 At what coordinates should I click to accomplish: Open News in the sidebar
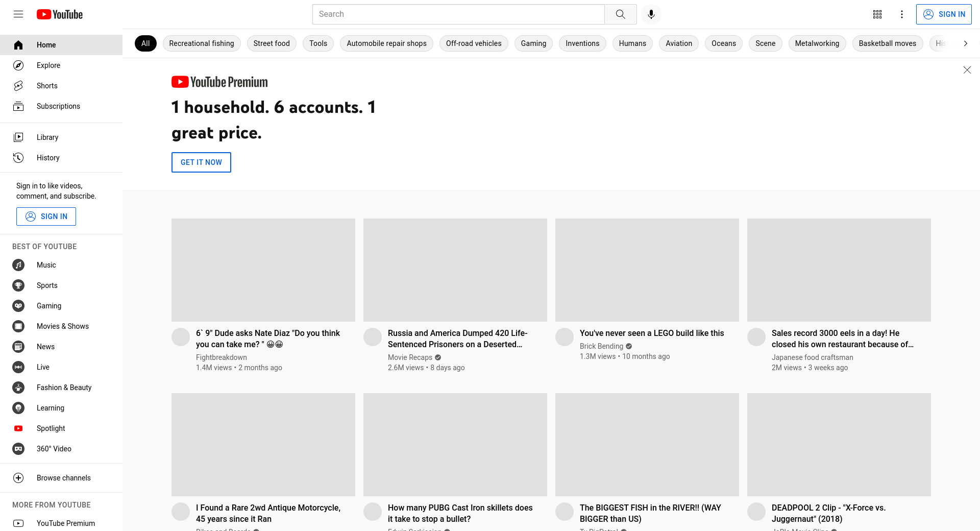[x=61, y=347]
